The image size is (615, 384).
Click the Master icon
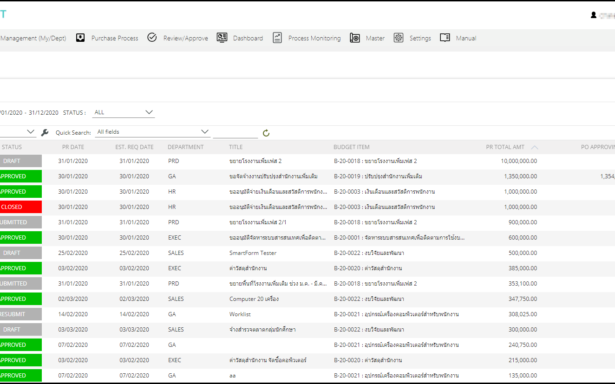[355, 38]
